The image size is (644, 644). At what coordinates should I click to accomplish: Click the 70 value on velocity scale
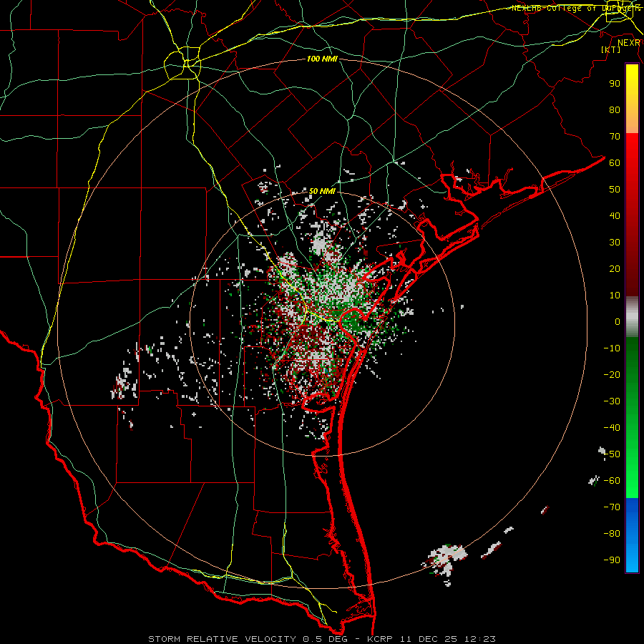click(615, 137)
